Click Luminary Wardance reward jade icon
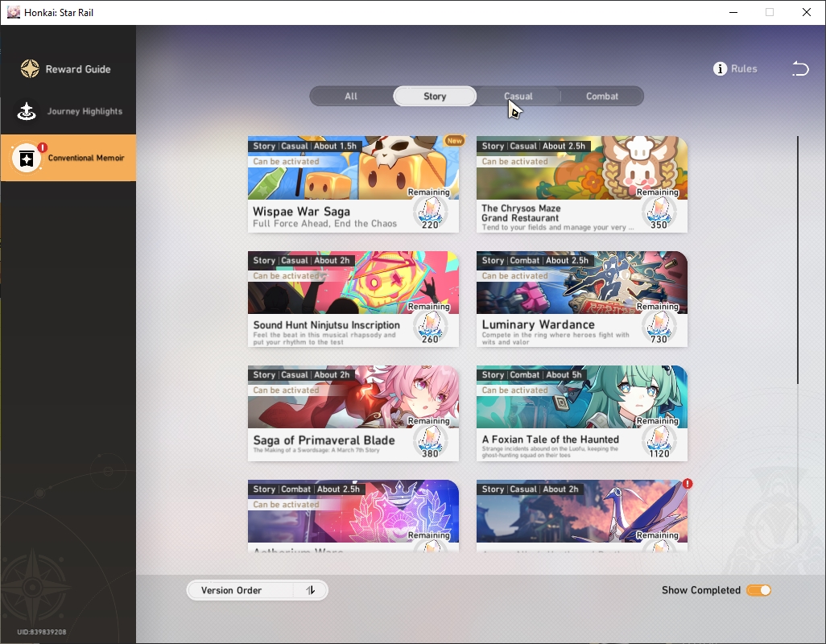 659,326
